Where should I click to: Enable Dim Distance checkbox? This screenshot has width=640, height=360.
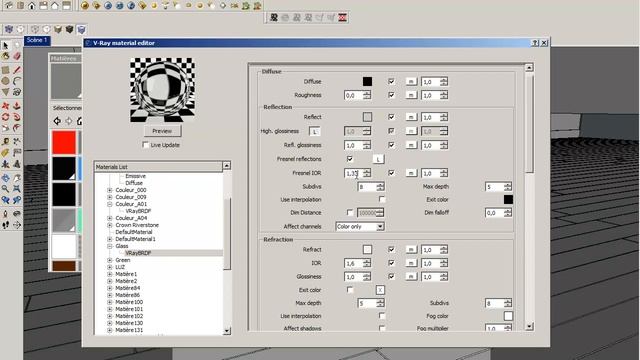pos(349,212)
